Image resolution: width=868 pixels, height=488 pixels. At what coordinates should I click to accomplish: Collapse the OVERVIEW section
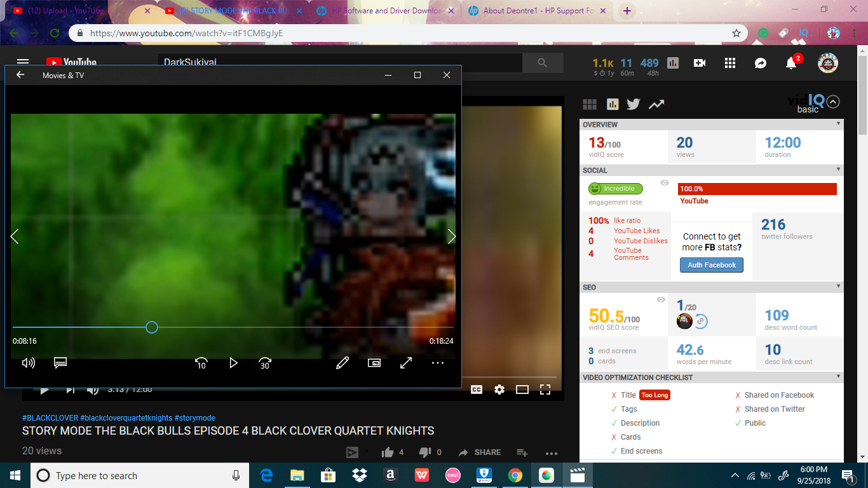(x=838, y=124)
